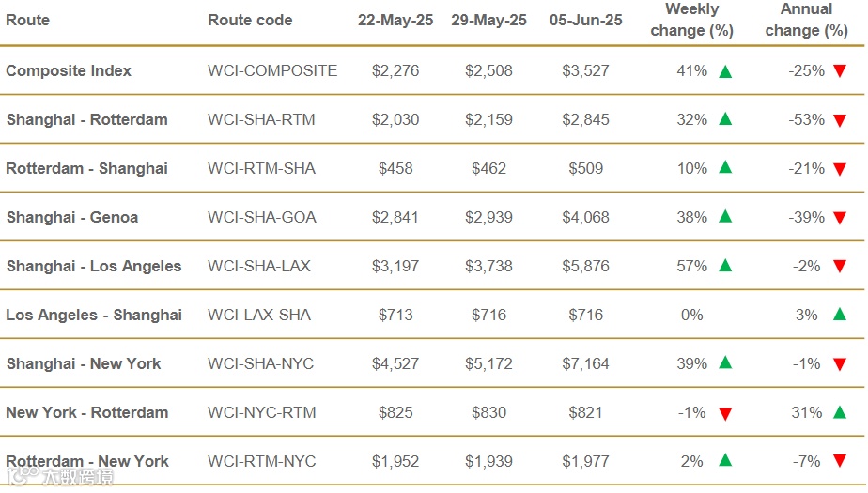The width and height of the screenshot is (868, 493).
Task: Click red down arrow for Composite Index annual change
Action: pyautogui.click(x=839, y=71)
